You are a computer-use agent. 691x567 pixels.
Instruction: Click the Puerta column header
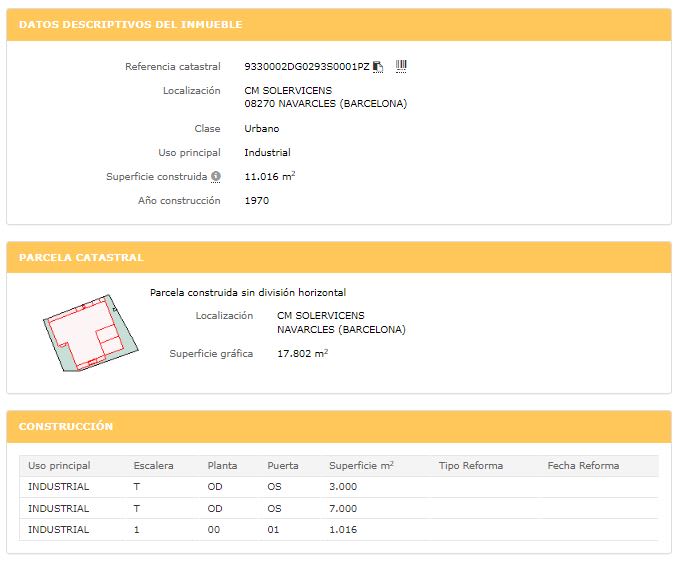pyautogui.click(x=282, y=465)
